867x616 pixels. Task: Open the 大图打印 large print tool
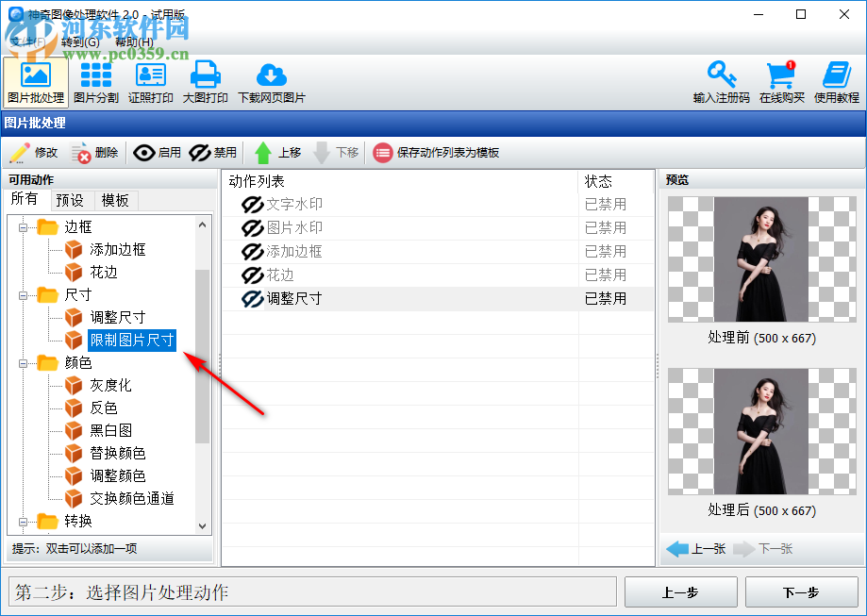point(205,82)
